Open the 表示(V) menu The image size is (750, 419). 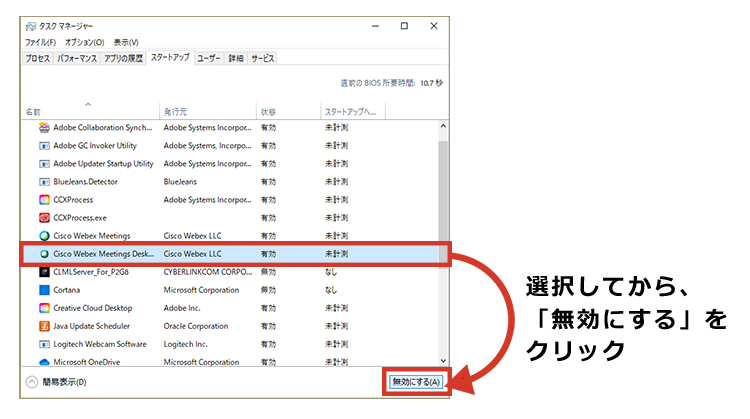point(126,43)
